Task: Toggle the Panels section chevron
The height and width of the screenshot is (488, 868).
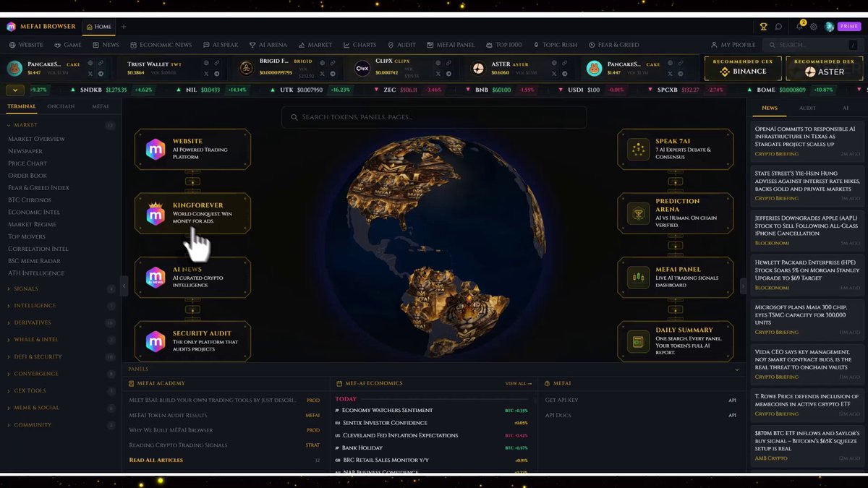Action: [737, 369]
